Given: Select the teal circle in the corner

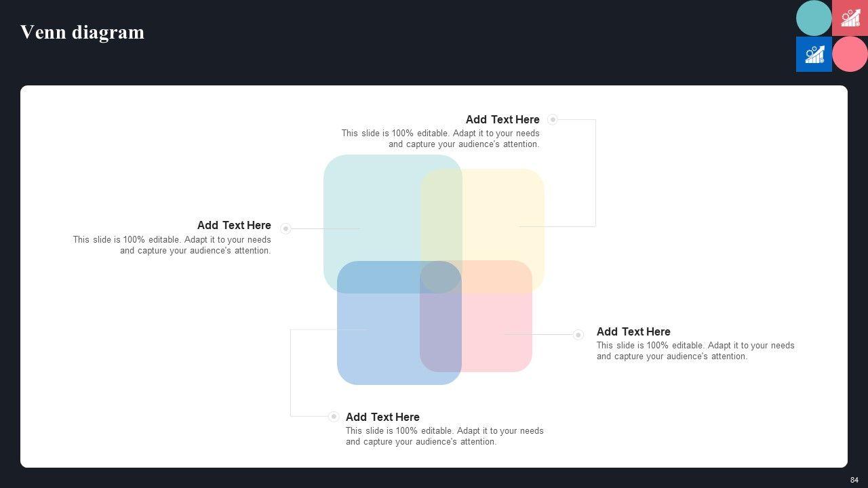Looking at the screenshot, I should 814,18.
